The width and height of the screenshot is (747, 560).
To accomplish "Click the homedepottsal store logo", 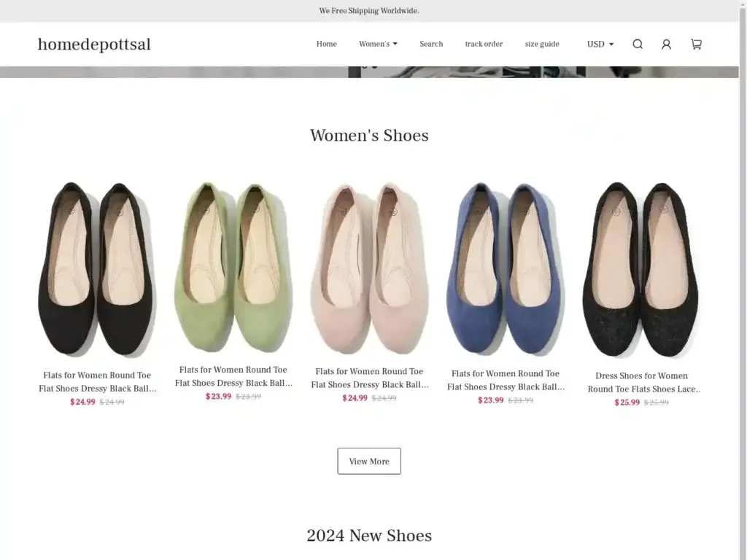I will pyautogui.click(x=94, y=44).
